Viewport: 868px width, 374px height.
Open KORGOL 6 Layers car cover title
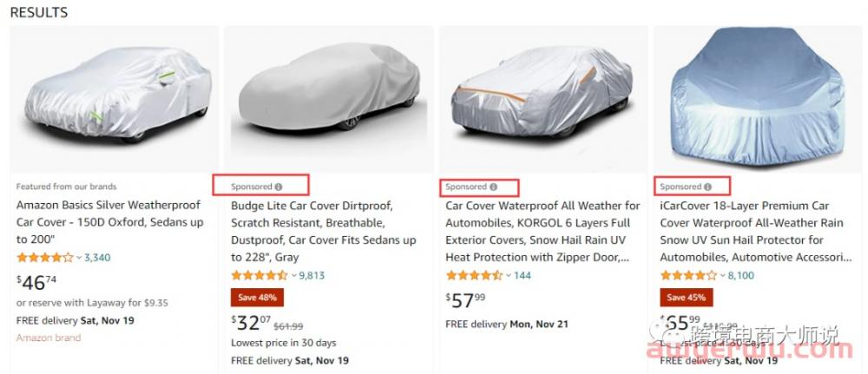542,231
